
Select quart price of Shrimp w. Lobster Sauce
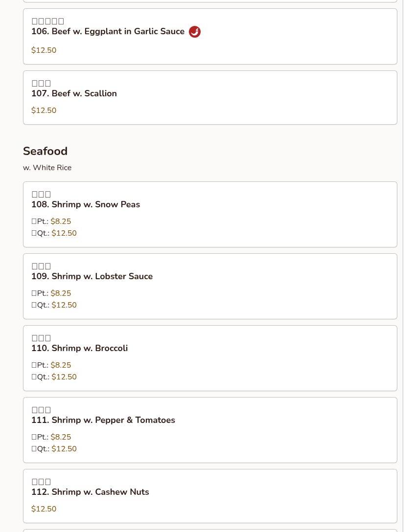coord(64,305)
